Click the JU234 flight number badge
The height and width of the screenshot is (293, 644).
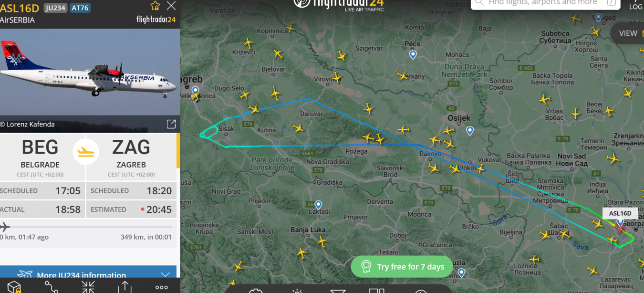(55, 8)
